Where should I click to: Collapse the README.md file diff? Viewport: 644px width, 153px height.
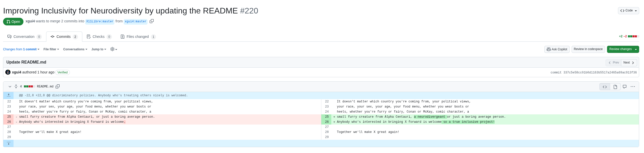10,87
